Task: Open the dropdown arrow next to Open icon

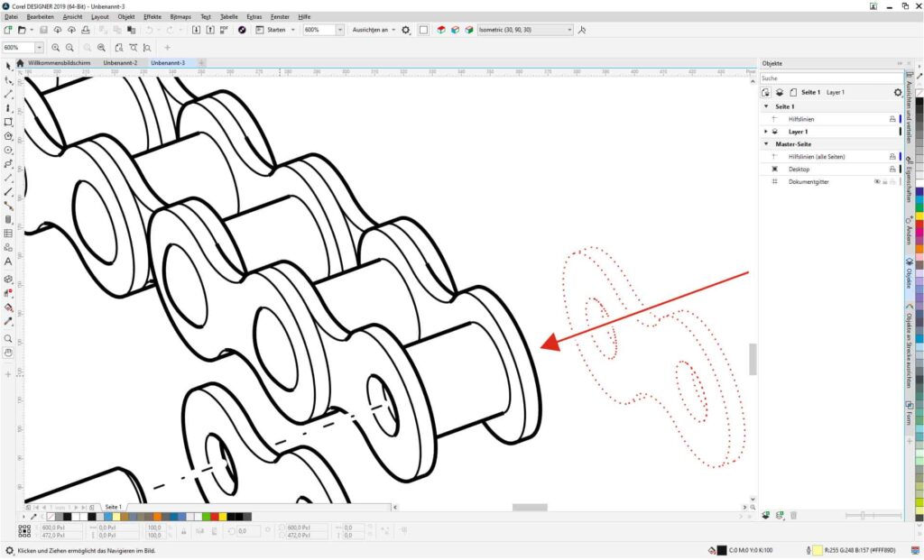Action: tap(32, 30)
